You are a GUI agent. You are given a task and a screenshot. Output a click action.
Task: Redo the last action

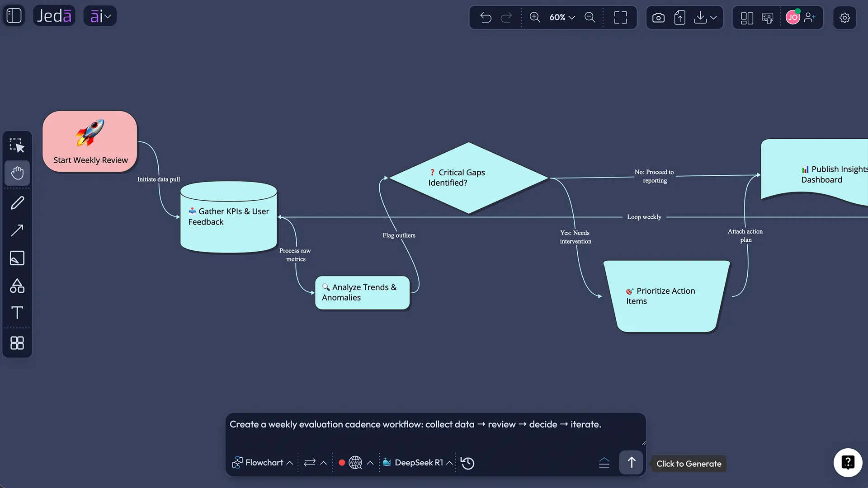coord(506,18)
